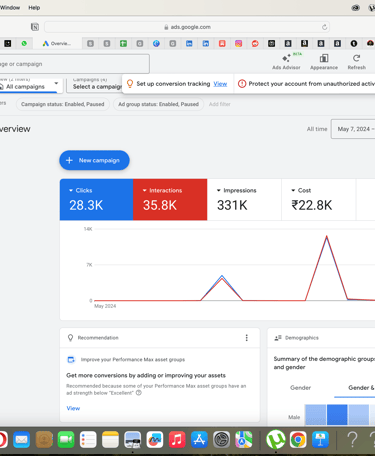The width and height of the screenshot is (375, 456).
Task: Open the Notes app in the Dock
Action: (x=110, y=440)
